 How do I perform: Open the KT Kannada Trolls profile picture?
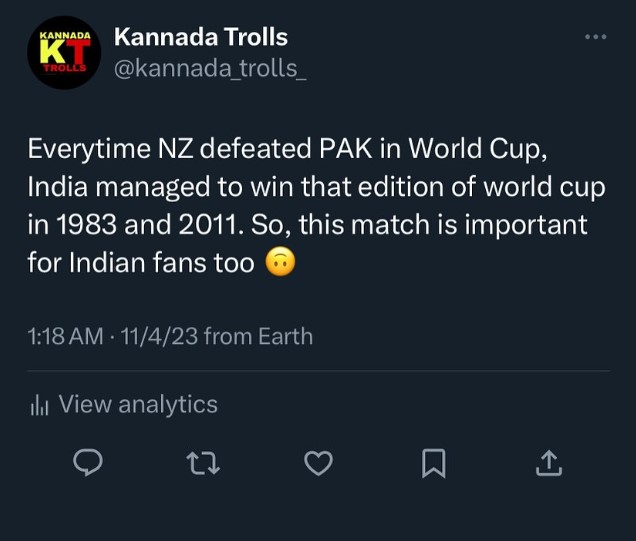pos(64,52)
